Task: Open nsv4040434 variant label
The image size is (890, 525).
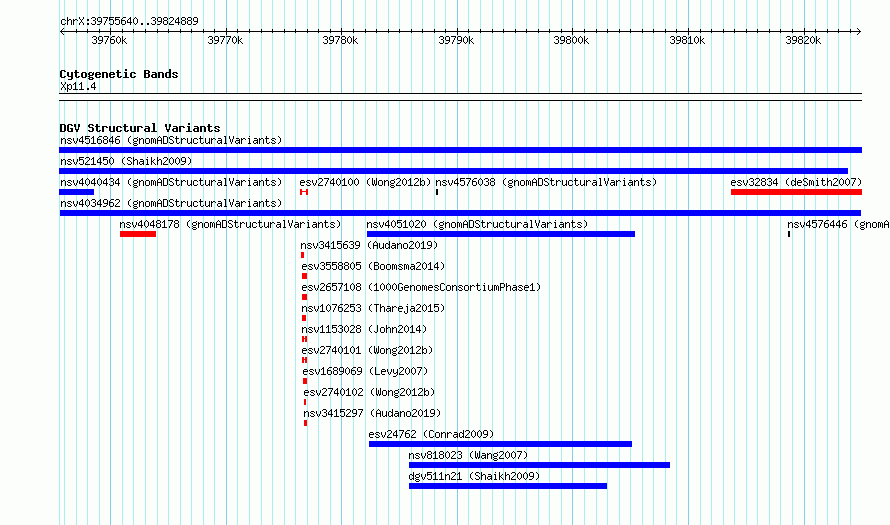Action: 171,182
